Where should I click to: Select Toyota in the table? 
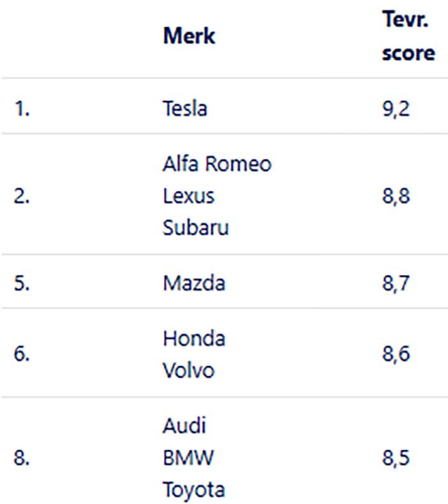click(194, 489)
